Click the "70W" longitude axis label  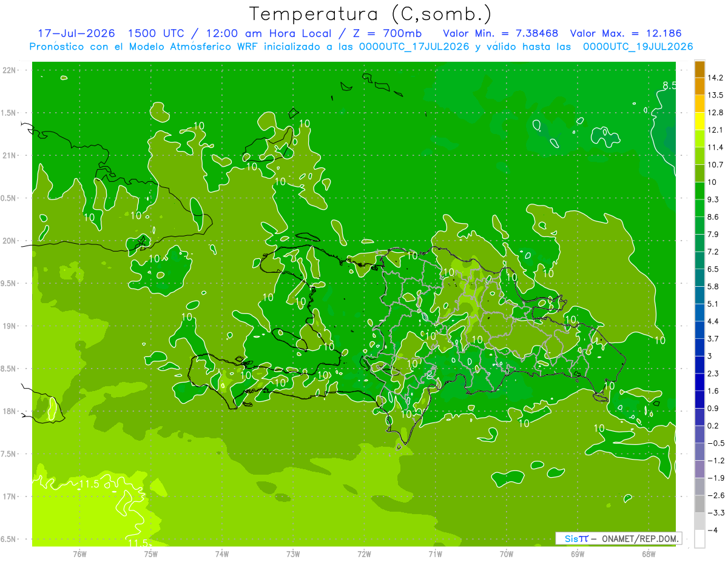[x=507, y=554]
